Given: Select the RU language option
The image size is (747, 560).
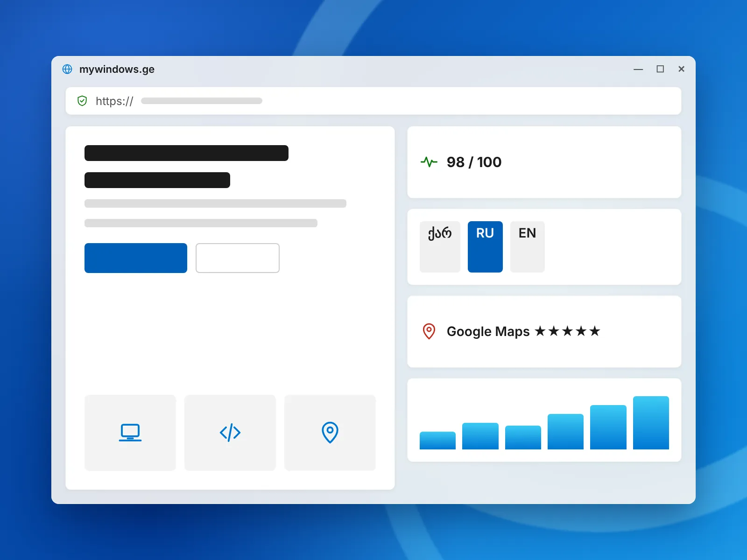Looking at the screenshot, I should tap(485, 247).
